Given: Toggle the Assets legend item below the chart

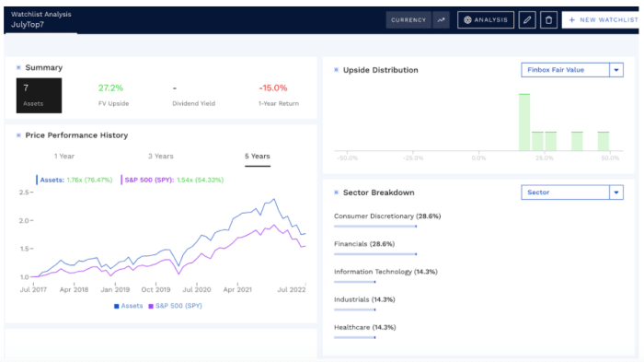Looking at the screenshot, I should click(128, 306).
